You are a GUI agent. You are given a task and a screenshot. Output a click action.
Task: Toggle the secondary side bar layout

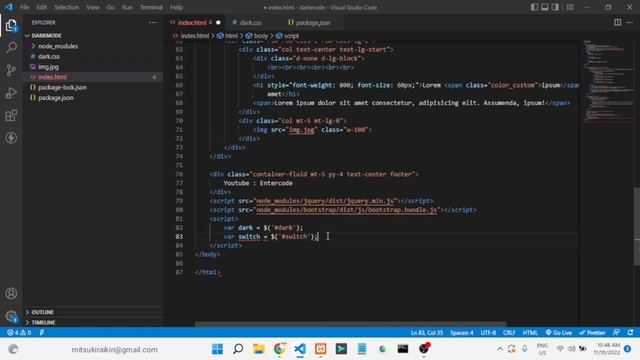tap(556, 7)
